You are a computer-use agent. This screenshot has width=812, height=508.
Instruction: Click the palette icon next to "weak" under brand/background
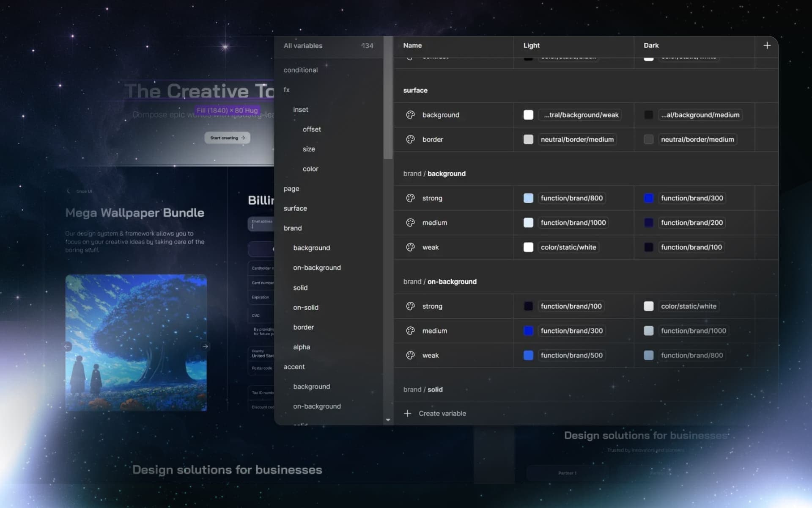point(410,247)
